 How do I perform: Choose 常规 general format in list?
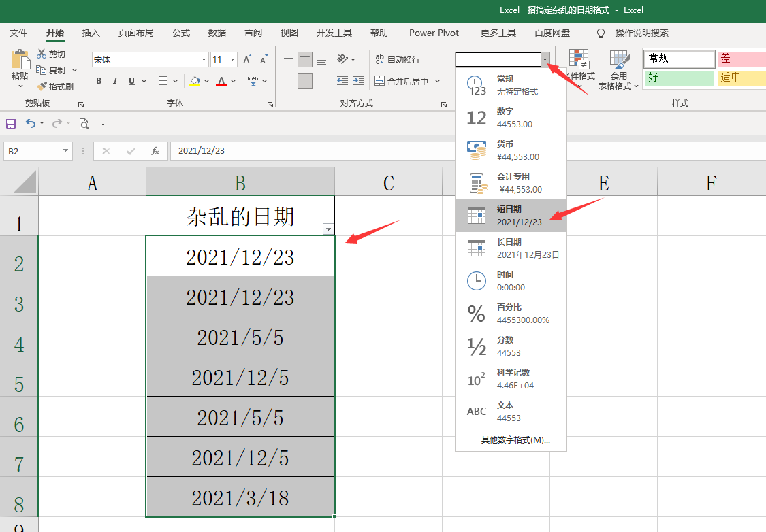tap(511, 85)
